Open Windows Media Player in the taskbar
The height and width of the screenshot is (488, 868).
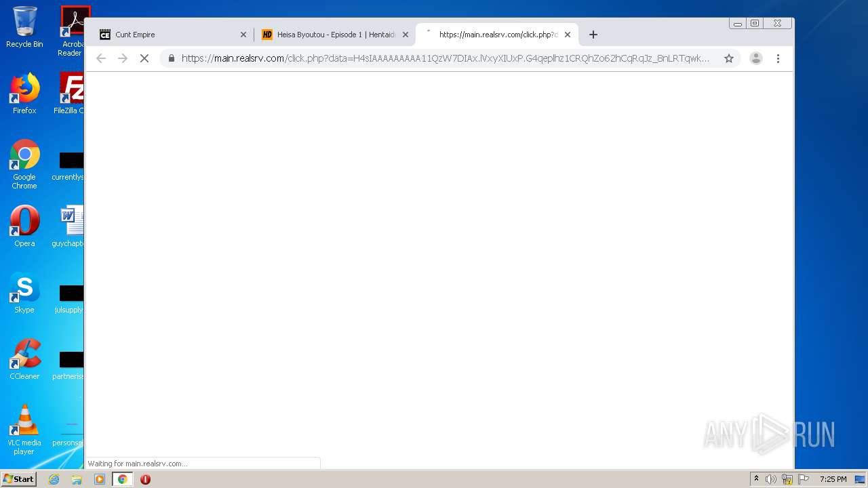click(x=100, y=479)
